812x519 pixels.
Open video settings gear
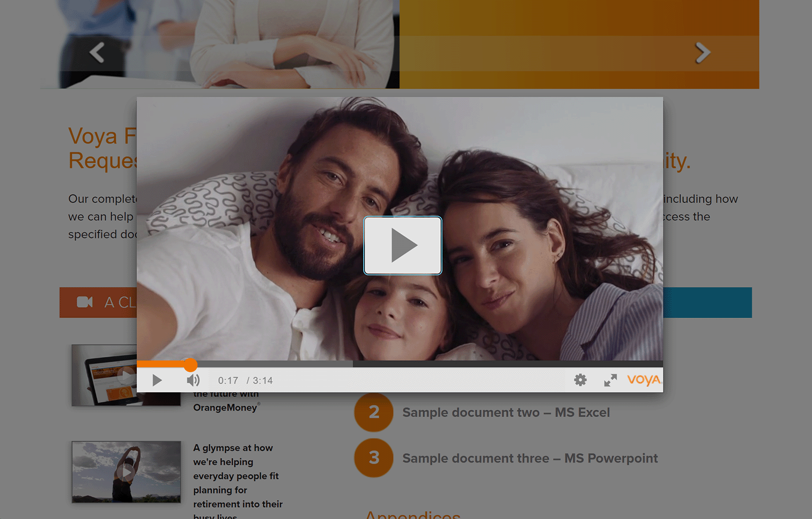(x=580, y=380)
